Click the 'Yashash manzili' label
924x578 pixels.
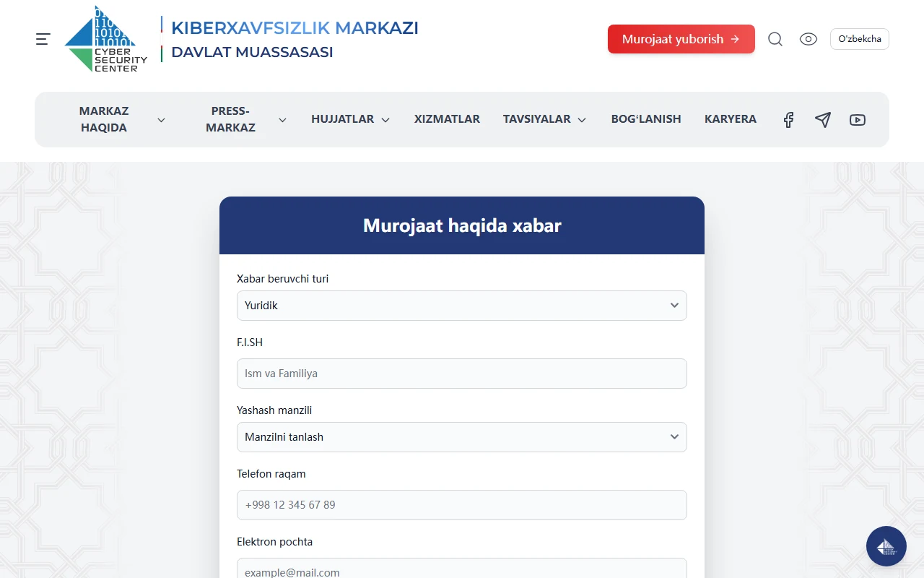(x=274, y=410)
